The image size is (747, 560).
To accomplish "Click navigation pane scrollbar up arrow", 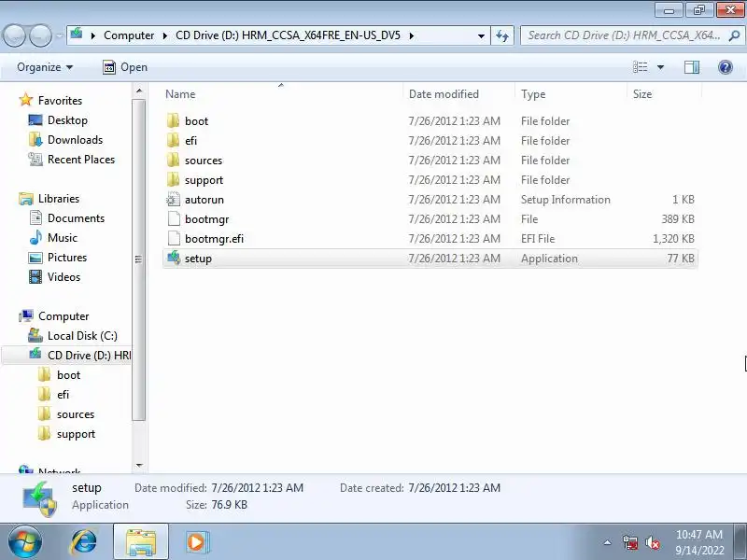I will [x=138, y=91].
